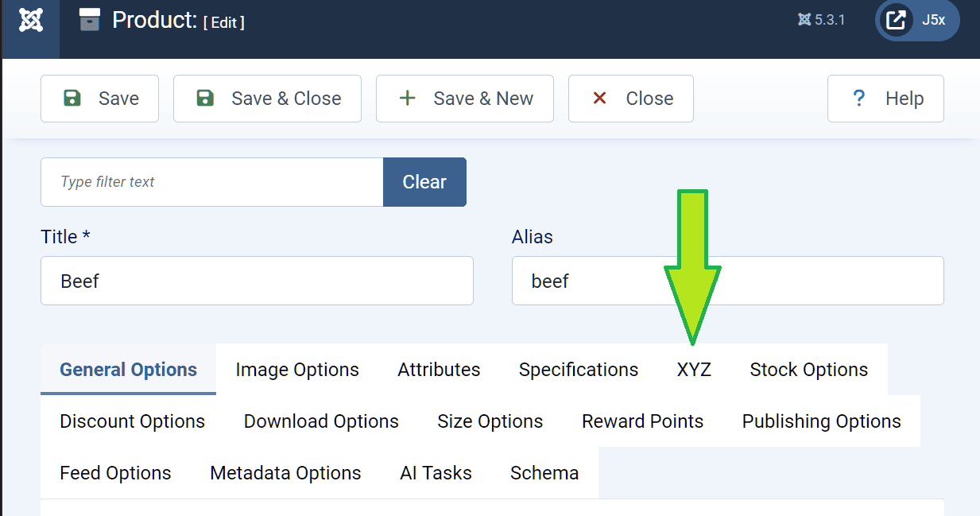Select the AI Tasks tab

(x=436, y=473)
